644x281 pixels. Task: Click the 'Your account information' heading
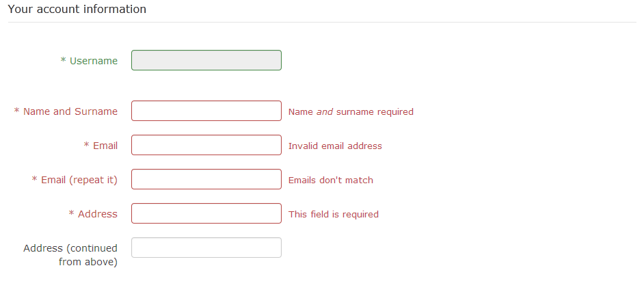click(x=77, y=10)
